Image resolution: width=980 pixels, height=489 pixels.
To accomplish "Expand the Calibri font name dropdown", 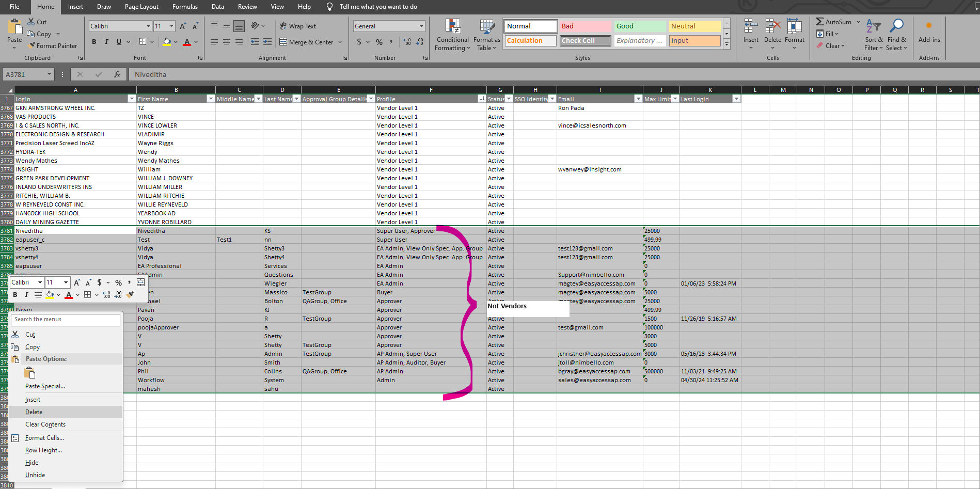I will point(148,26).
